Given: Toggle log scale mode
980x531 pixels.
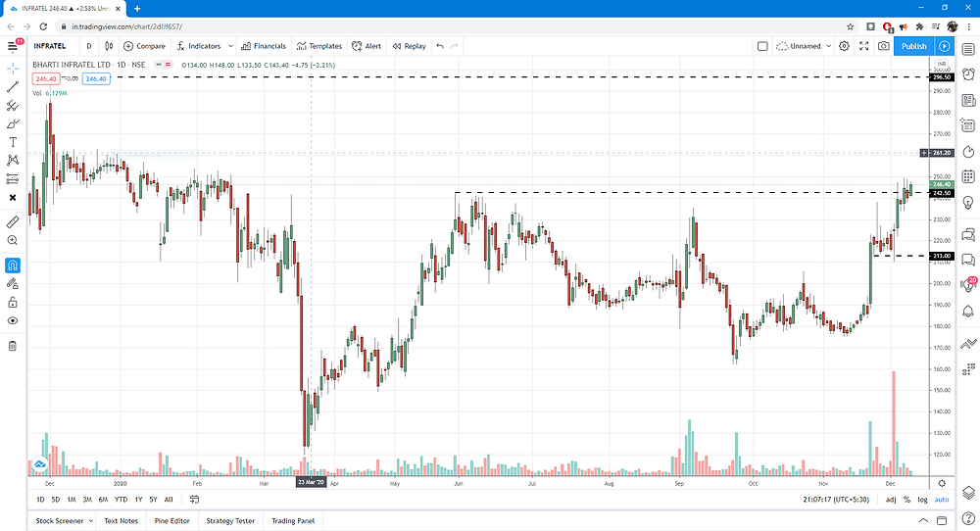Looking at the screenshot, I should click(x=922, y=499).
